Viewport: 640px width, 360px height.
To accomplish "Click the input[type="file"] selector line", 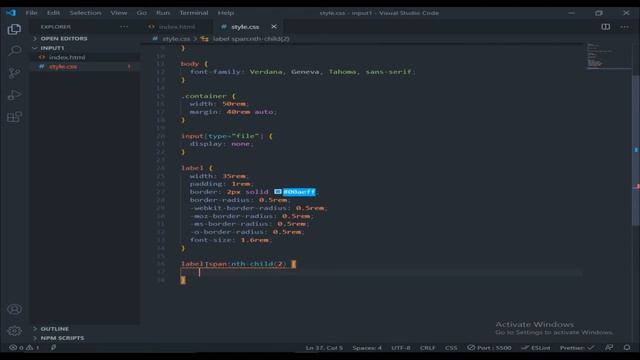I will (x=227, y=136).
